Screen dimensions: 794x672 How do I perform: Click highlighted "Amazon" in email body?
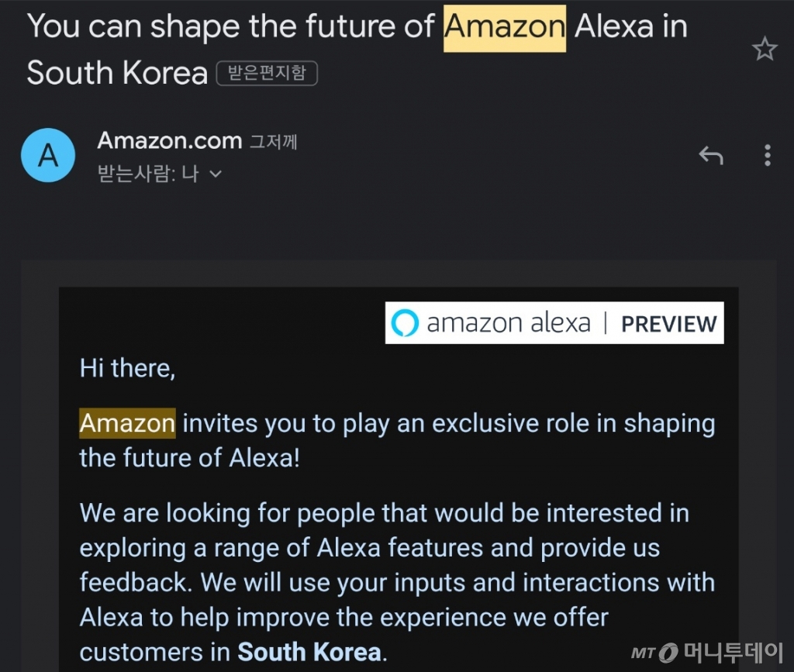tap(127, 424)
